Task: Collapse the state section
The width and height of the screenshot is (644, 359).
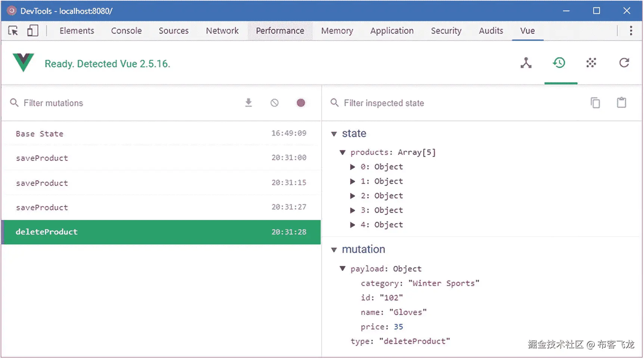Action: [x=334, y=134]
